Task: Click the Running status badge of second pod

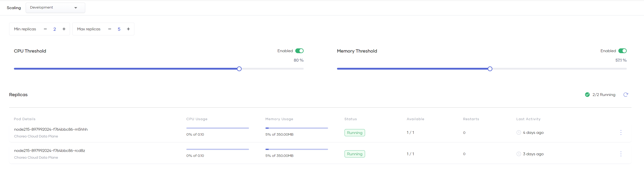Action: (354, 154)
